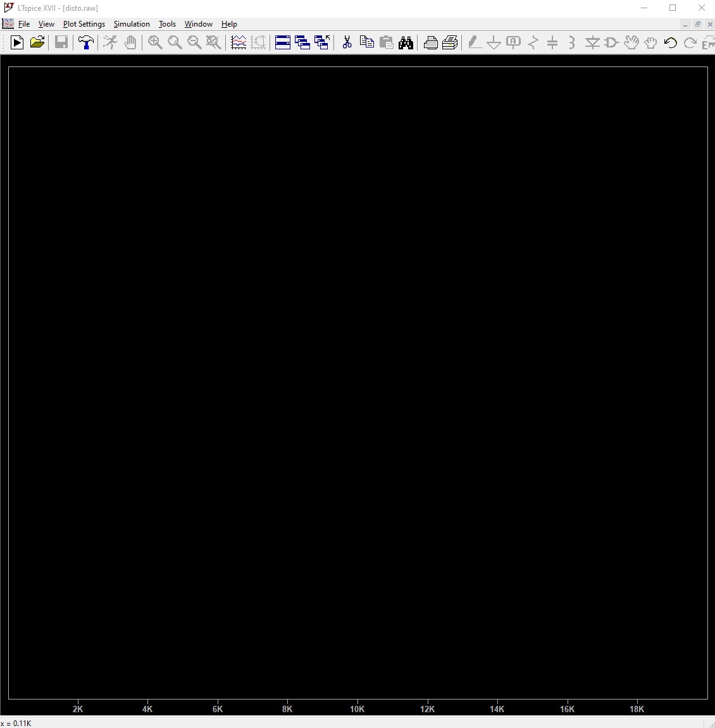
Task: Select the Diode component icon
Action: coord(592,42)
